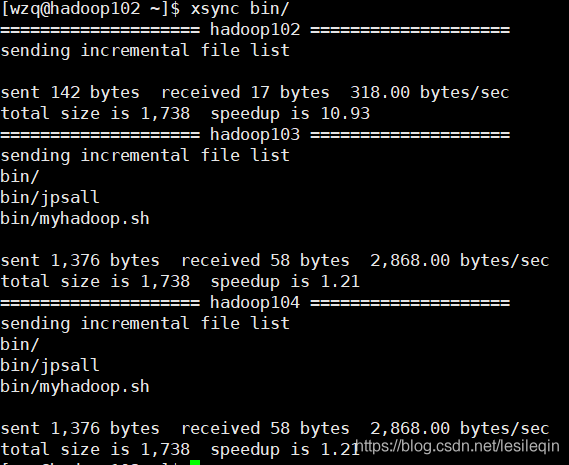This screenshot has height=465, width=569.
Task: Click bin/myhadoop.sh under the hadoop103 section
Action: (x=75, y=219)
